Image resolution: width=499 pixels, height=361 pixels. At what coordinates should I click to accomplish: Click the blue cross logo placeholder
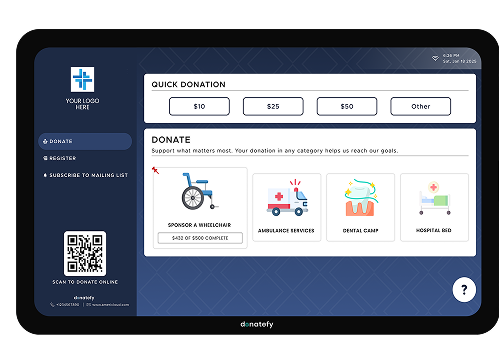coord(82,79)
